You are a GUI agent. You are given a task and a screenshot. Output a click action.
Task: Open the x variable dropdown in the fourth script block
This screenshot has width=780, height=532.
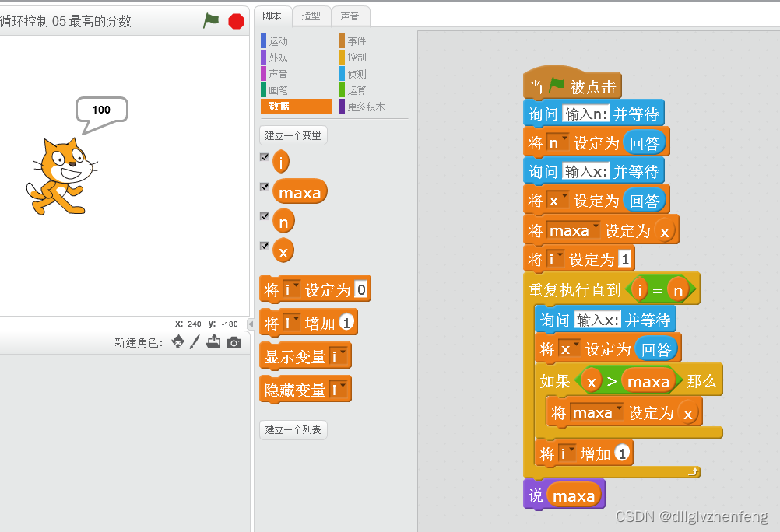coord(557,201)
